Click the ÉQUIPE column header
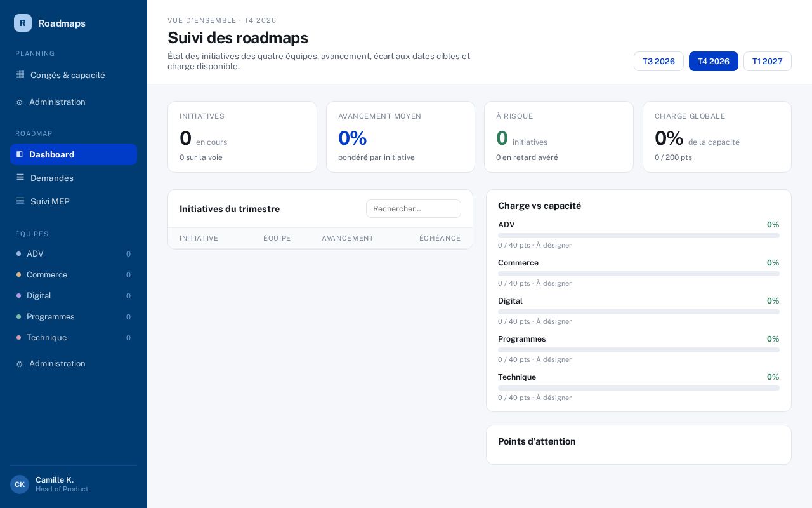 [277, 238]
